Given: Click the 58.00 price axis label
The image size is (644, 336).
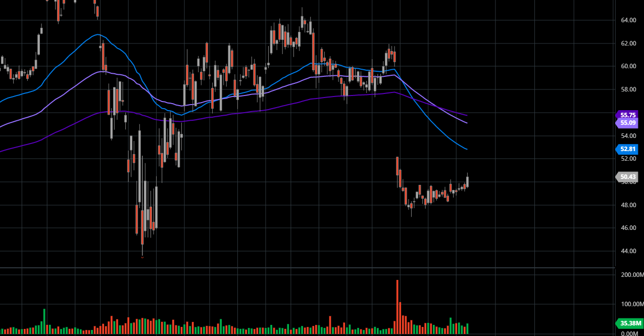Looking at the screenshot, I should [x=628, y=89].
